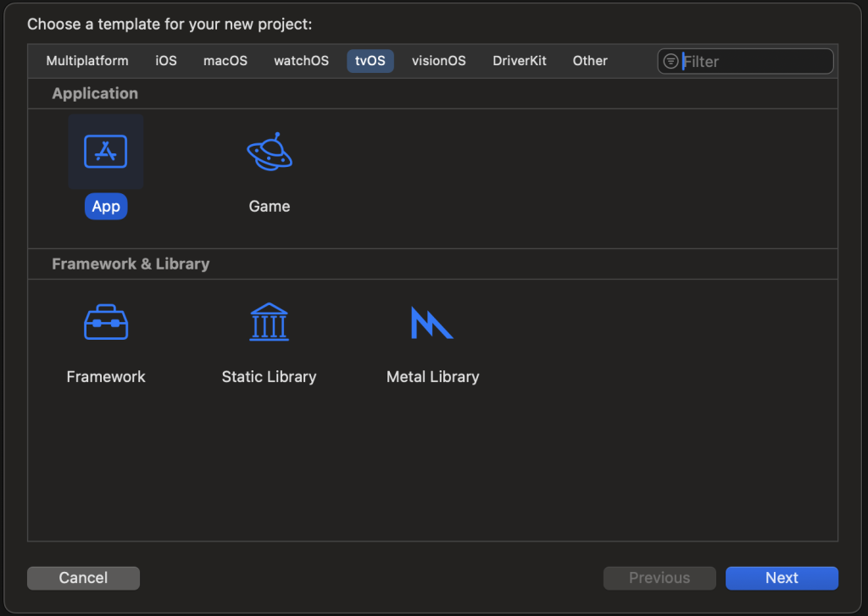The width and height of the screenshot is (868, 616).
Task: Select the Framework toolbox icon
Action: click(106, 323)
